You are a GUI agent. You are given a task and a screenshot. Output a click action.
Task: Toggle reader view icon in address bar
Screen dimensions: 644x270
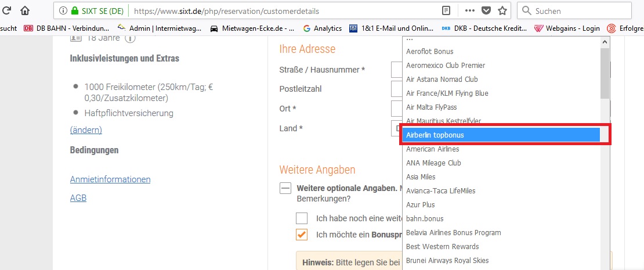pos(446,10)
